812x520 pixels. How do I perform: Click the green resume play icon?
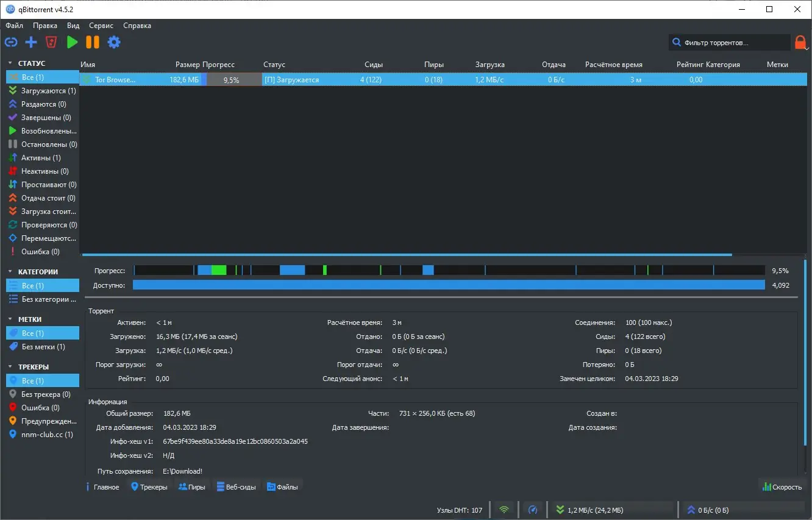[x=73, y=42]
